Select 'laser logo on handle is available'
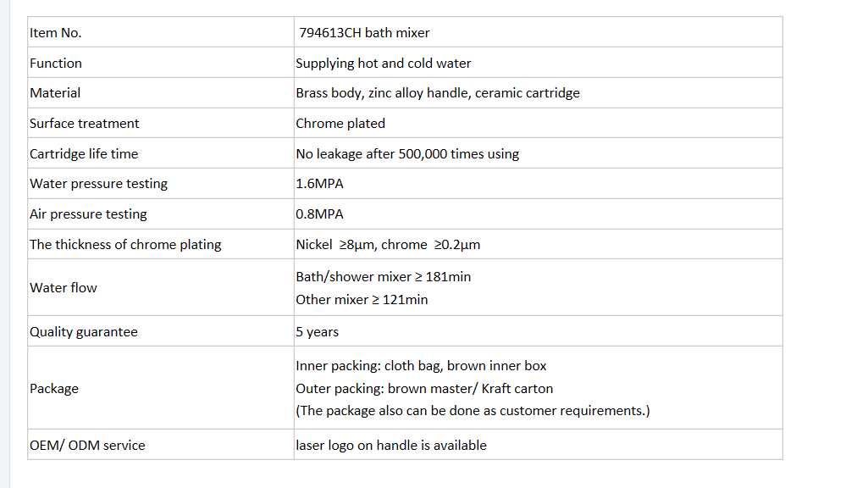This screenshot has width=868, height=488. [x=391, y=446]
